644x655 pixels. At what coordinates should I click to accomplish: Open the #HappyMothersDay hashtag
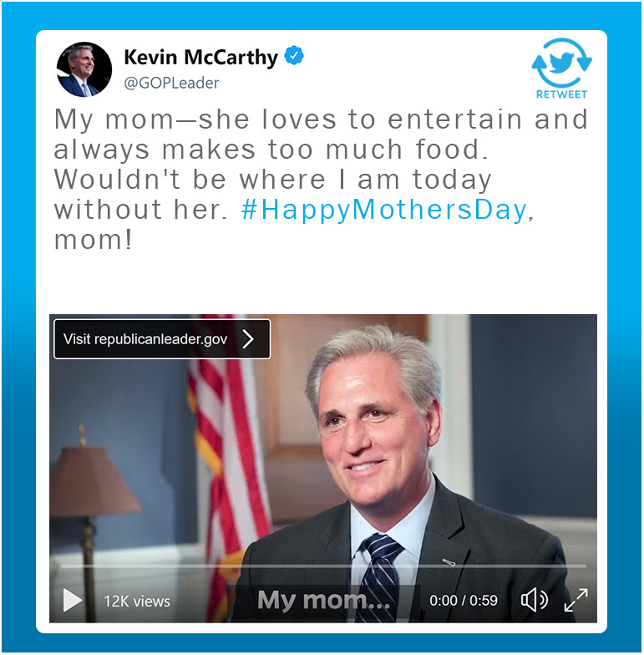tap(383, 210)
